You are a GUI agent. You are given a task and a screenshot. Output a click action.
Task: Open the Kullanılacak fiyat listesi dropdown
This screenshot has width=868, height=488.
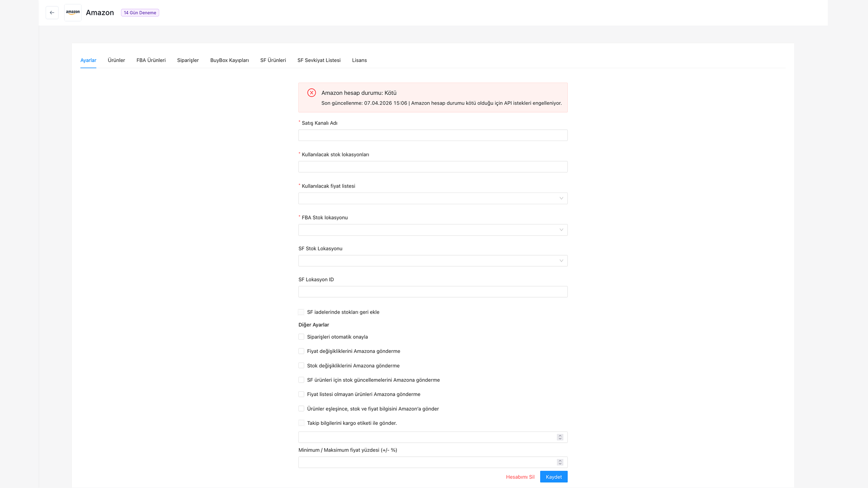(433, 198)
